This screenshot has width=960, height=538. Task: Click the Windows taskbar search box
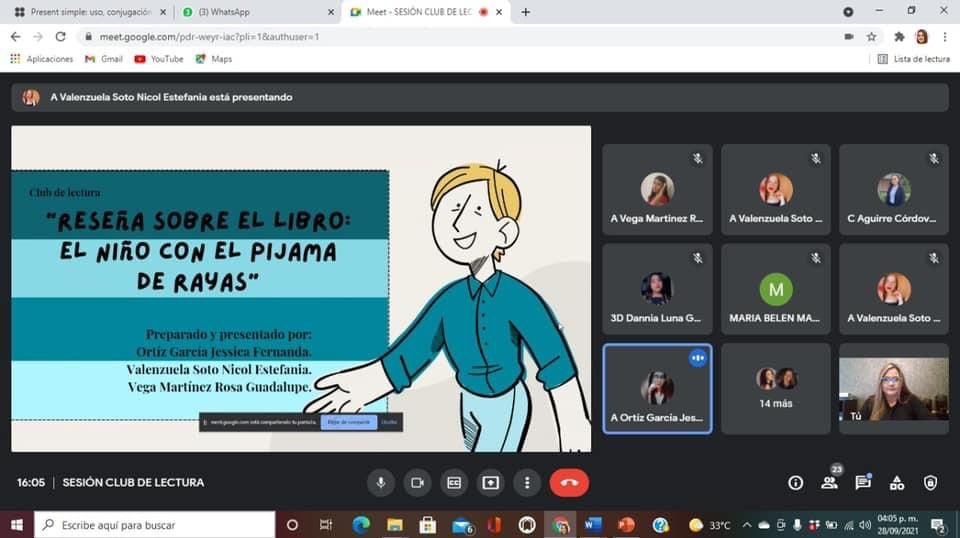coord(155,525)
